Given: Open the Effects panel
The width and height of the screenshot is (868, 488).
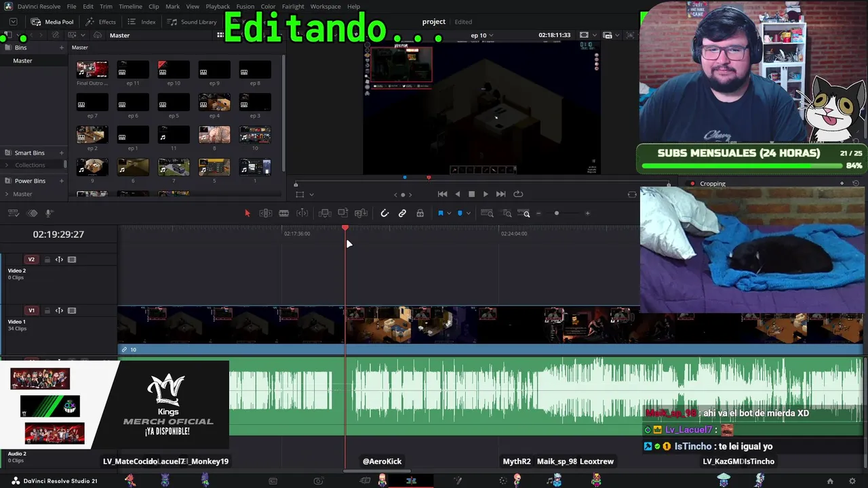Looking at the screenshot, I should [100, 22].
